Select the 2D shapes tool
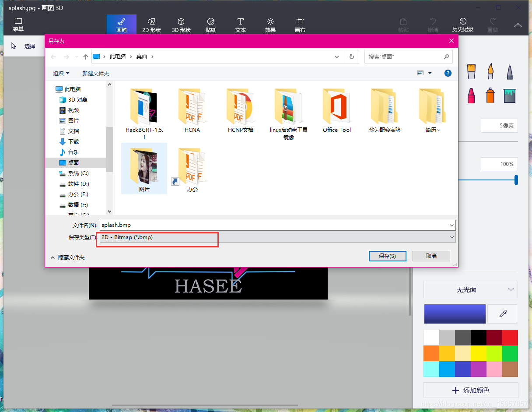The image size is (532, 412). (x=152, y=24)
